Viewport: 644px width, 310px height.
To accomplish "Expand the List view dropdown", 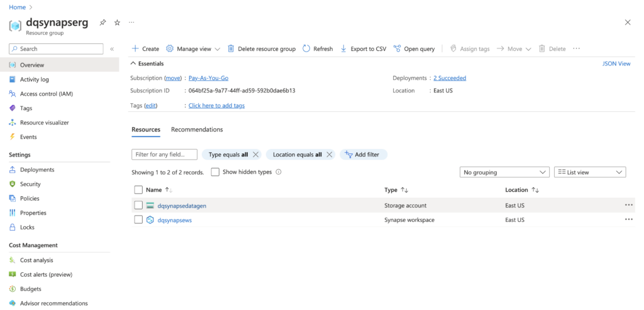I will point(589,172).
